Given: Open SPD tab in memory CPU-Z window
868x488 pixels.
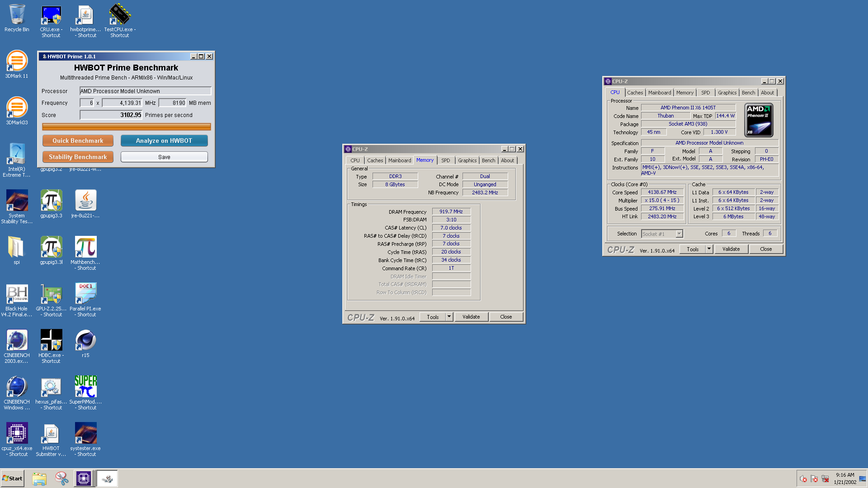Looking at the screenshot, I should pos(445,160).
